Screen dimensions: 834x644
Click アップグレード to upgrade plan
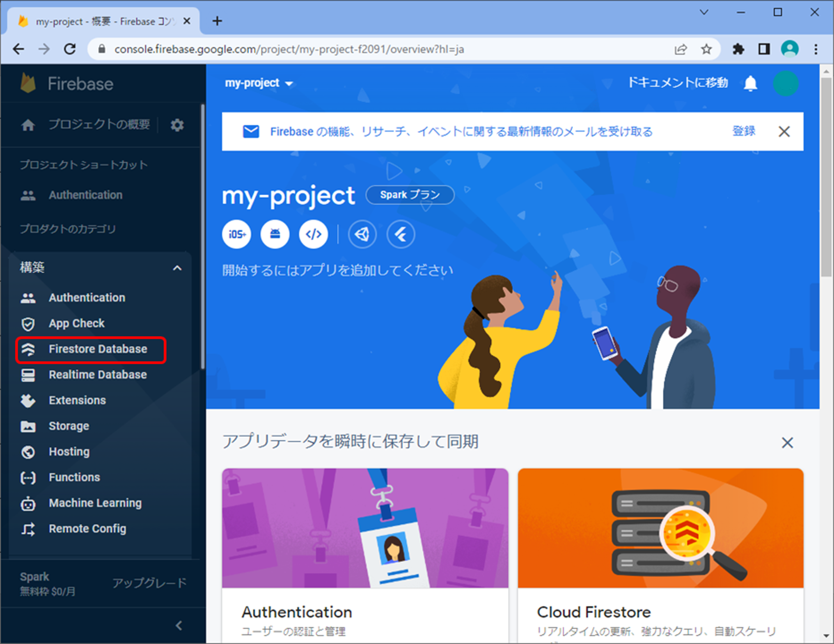[x=149, y=583]
